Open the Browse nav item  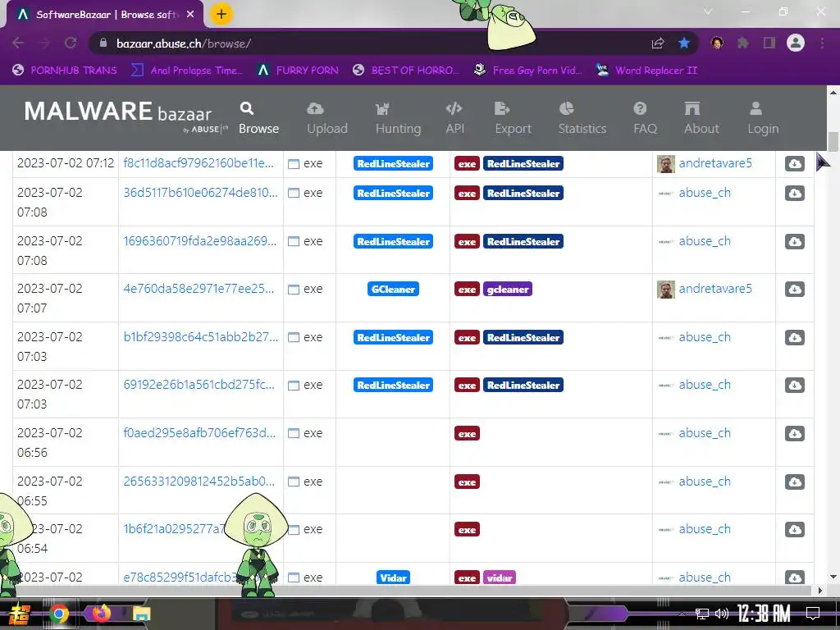[x=258, y=118]
